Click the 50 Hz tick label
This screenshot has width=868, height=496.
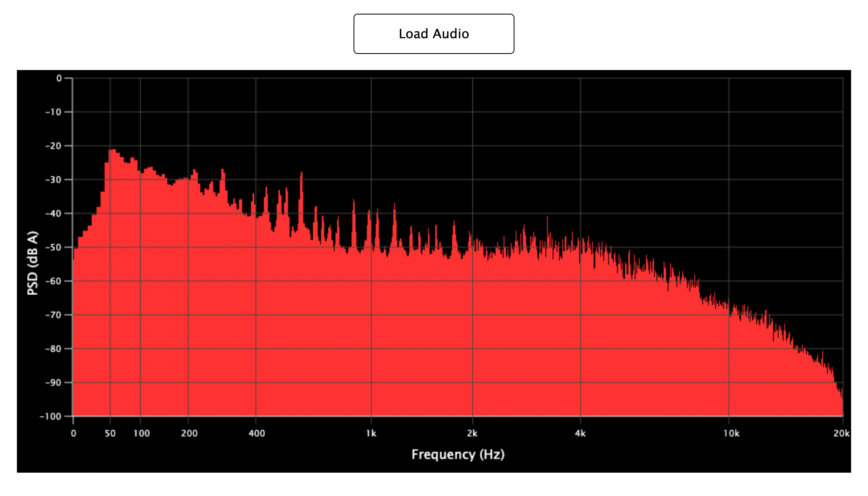pyautogui.click(x=110, y=433)
